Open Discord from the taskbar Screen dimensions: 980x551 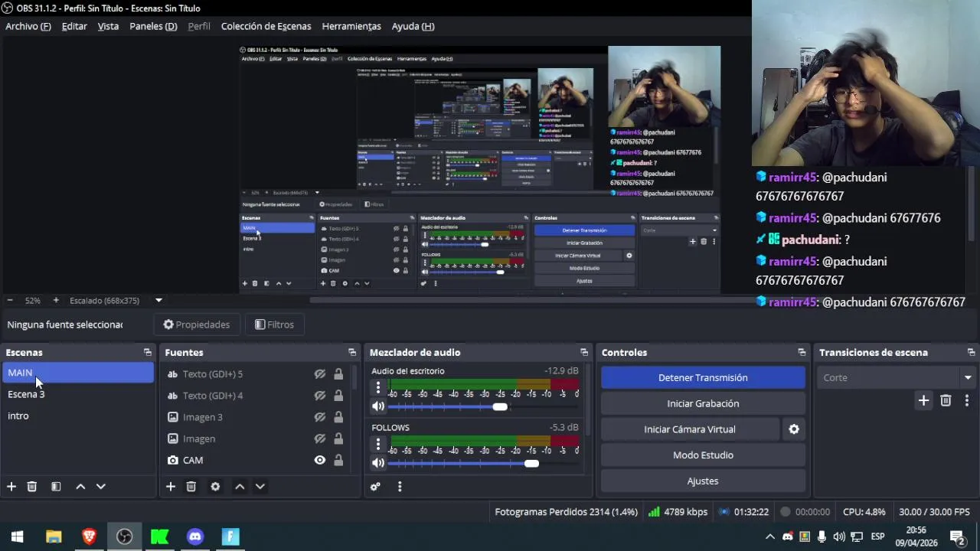(x=195, y=536)
